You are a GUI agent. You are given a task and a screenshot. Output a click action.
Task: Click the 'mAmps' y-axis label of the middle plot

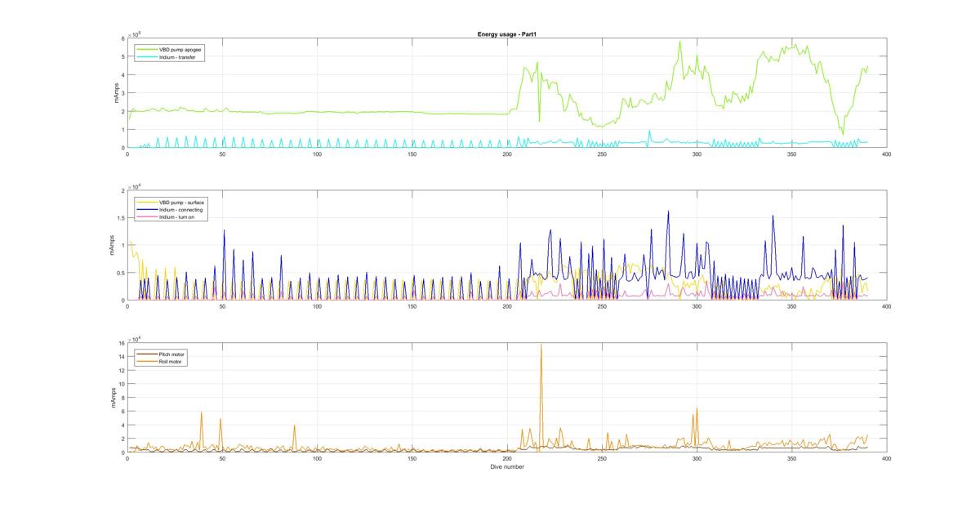[112, 246]
